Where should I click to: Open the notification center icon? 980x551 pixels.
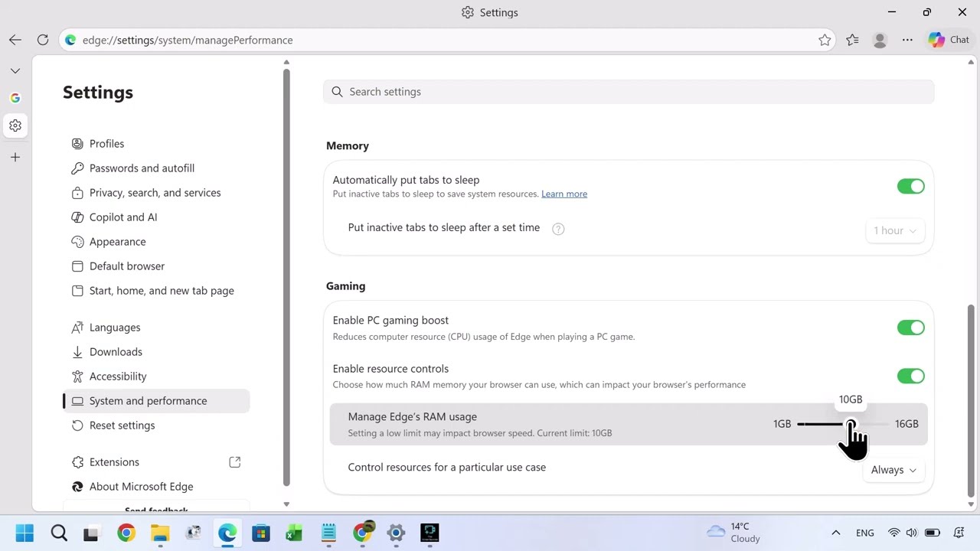pos(959,533)
